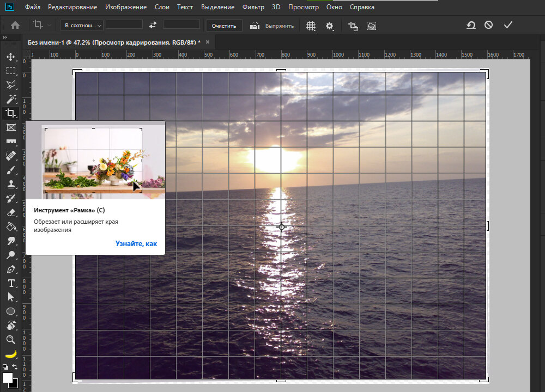Select the Smudge finger tool
The height and width of the screenshot is (392, 545).
11,241
